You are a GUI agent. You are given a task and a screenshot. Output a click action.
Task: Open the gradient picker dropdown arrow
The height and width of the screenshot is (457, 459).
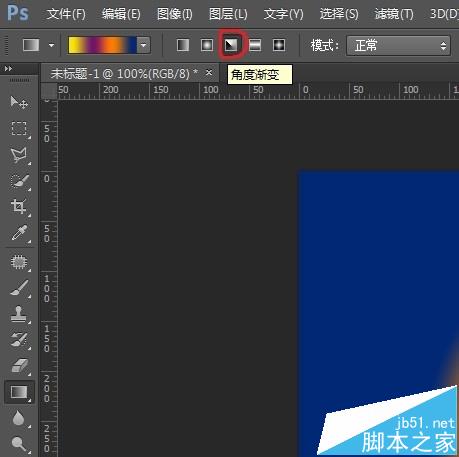143,45
